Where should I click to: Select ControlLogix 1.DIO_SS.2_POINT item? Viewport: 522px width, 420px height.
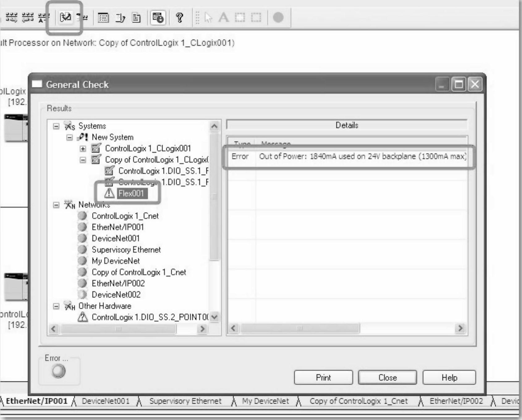[x=151, y=317]
